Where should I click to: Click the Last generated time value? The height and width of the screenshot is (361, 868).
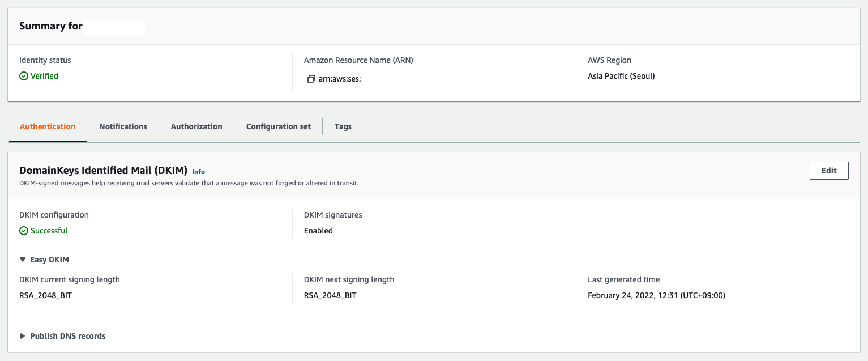[656, 295]
